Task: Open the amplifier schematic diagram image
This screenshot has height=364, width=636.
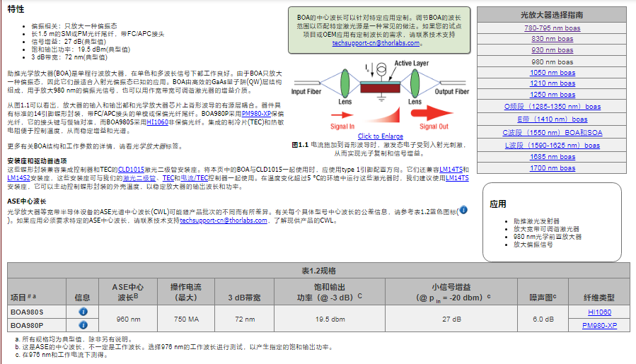Action: click(380, 96)
